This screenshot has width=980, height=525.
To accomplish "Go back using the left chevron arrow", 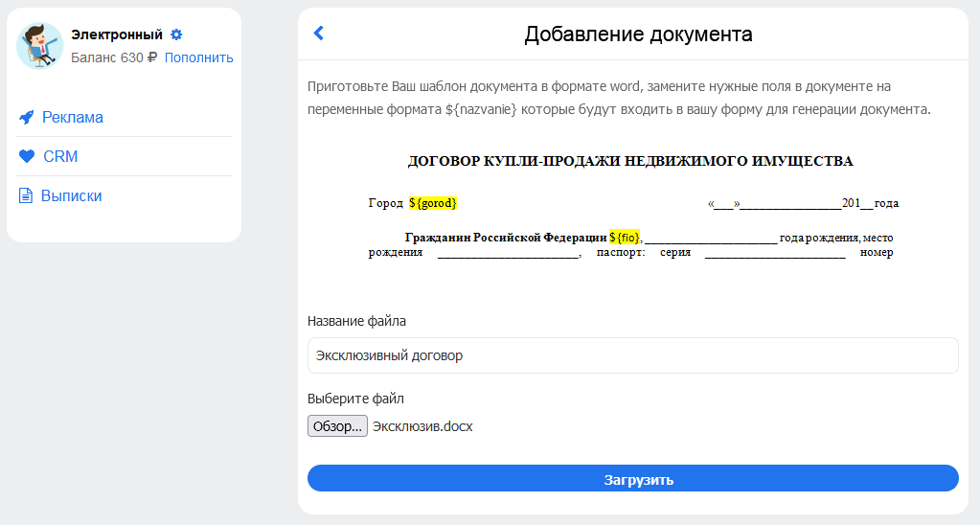I will [x=319, y=34].
